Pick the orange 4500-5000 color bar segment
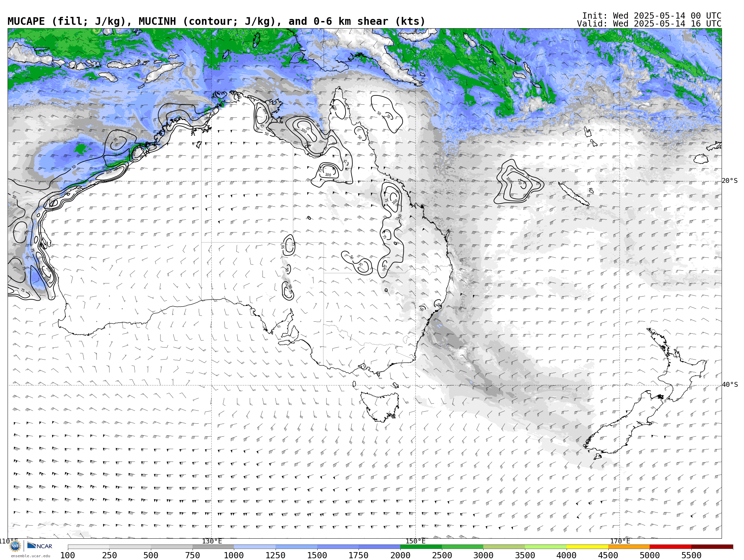Screen dimensions: 744x560 [629, 547]
